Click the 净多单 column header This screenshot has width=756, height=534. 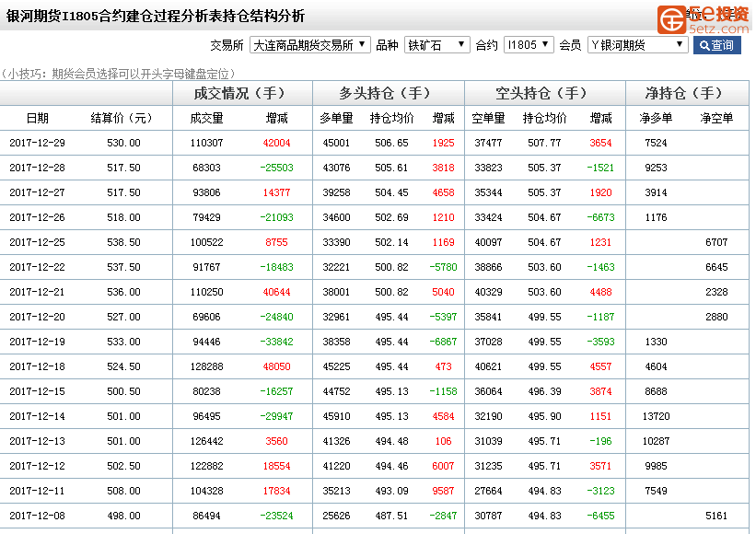pos(656,118)
